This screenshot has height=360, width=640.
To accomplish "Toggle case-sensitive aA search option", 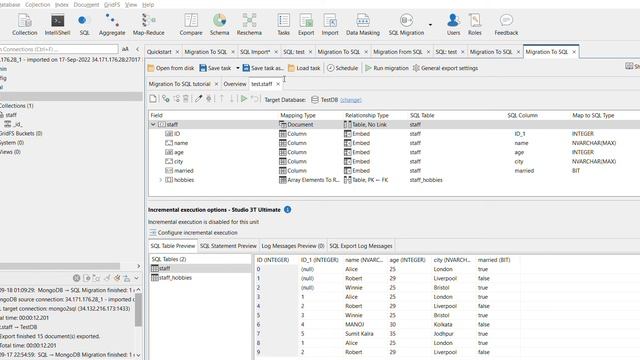I will [125, 49].
